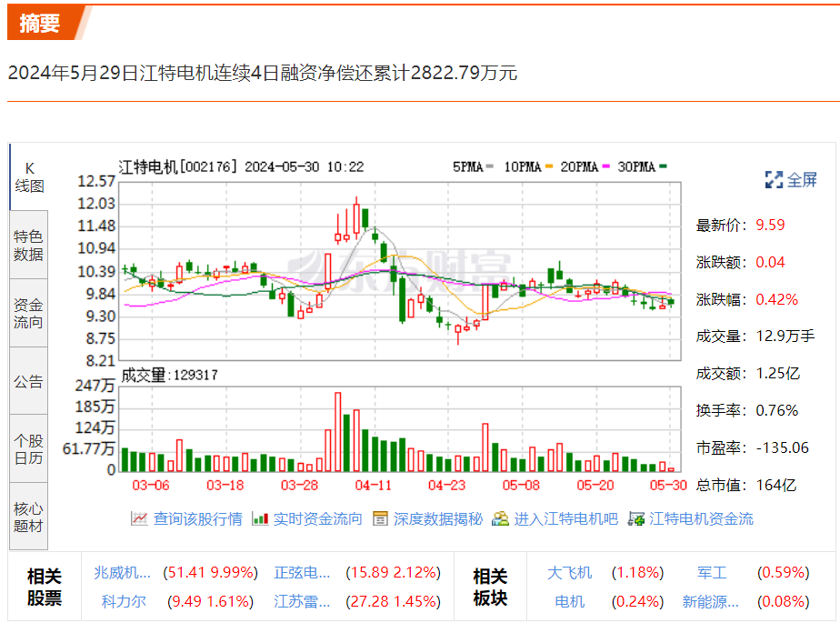The width and height of the screenshot is (840, 633).
Task: Open the 大飞机 sector link
Action: pos(569,572)
